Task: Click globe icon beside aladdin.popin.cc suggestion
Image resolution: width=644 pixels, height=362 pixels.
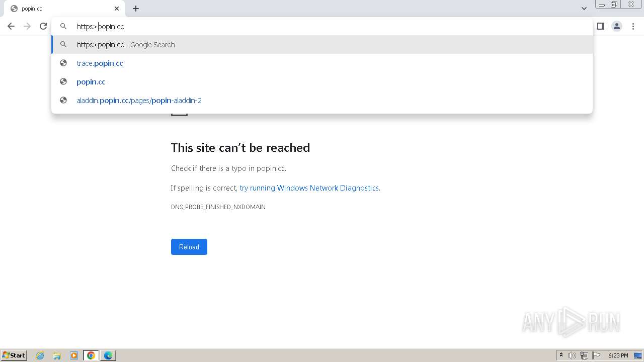Action: (63, 100)
